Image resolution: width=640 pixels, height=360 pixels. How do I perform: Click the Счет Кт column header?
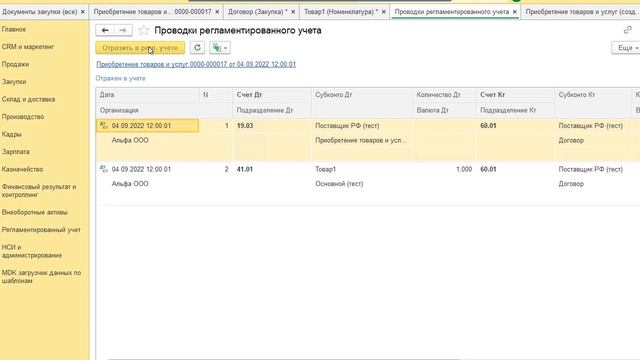[515, 95]
